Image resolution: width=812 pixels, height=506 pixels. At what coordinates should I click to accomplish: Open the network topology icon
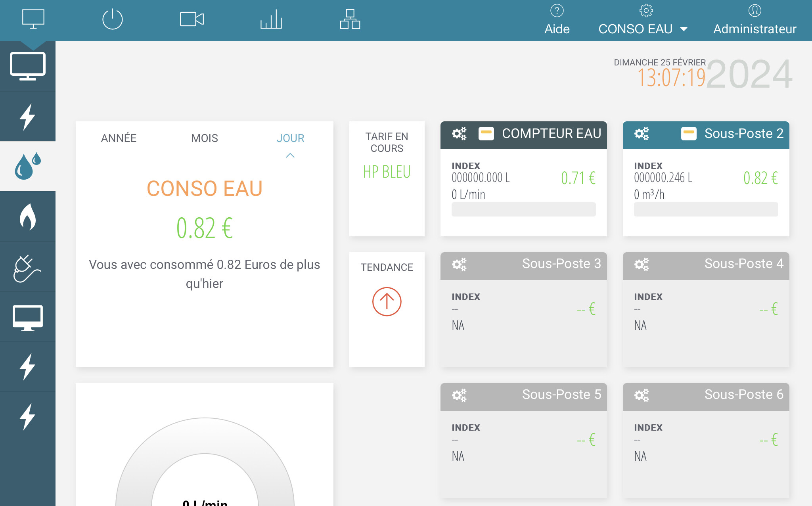[350, 19]
